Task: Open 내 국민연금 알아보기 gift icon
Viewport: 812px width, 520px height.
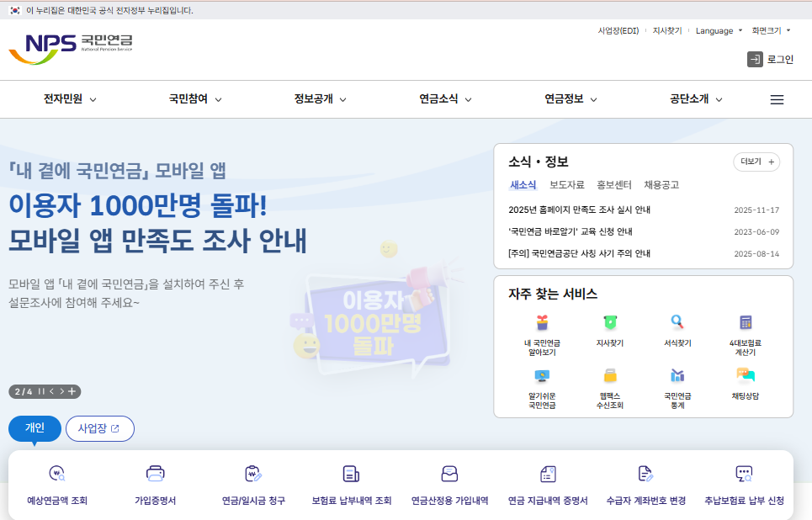Action: 542,322
